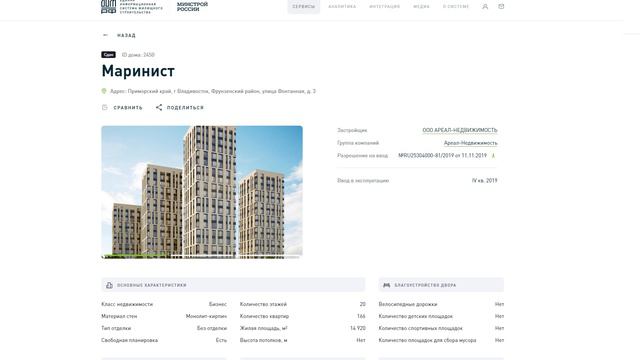Open the Маринист building render image
Viewport: 640px width, 360px height.
pos(202,192)
